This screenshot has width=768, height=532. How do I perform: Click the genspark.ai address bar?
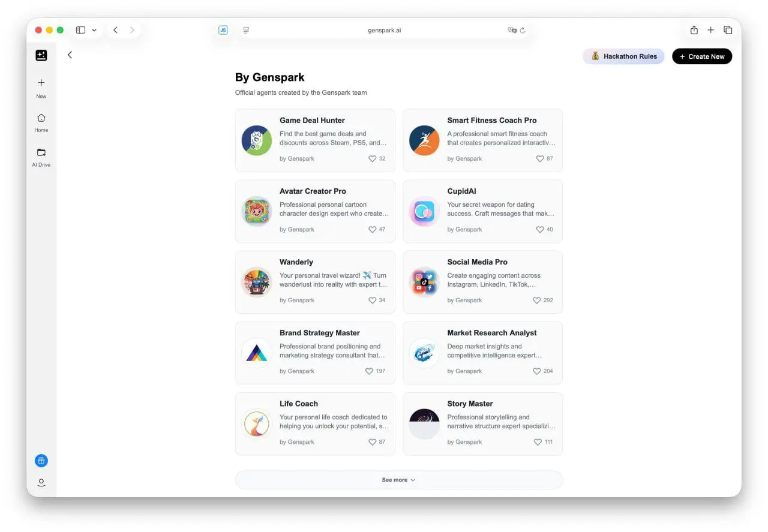[384, 30]
